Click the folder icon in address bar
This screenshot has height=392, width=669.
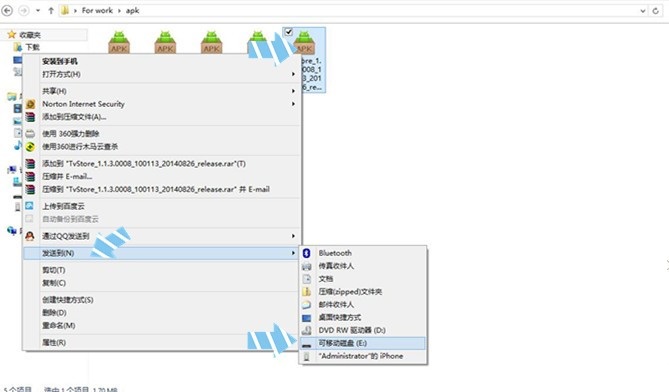click(64, 10)
